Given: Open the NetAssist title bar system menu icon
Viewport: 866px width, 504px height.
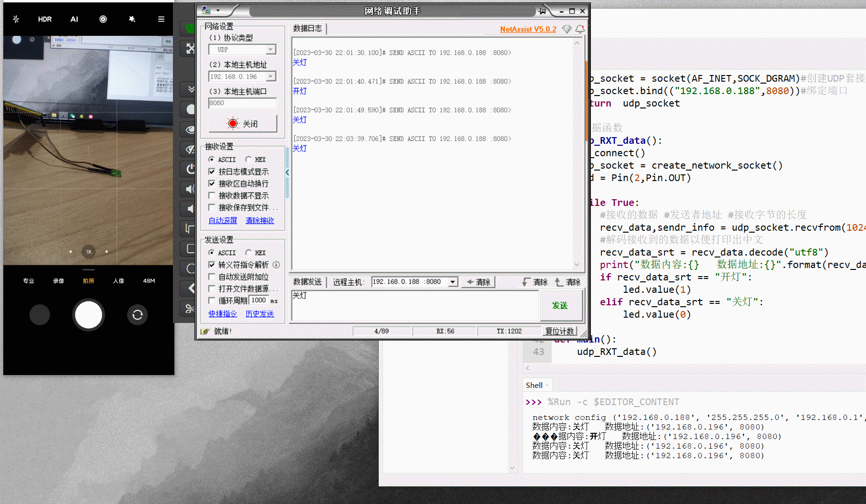Looking at the screenshot, I should [206, 10].
